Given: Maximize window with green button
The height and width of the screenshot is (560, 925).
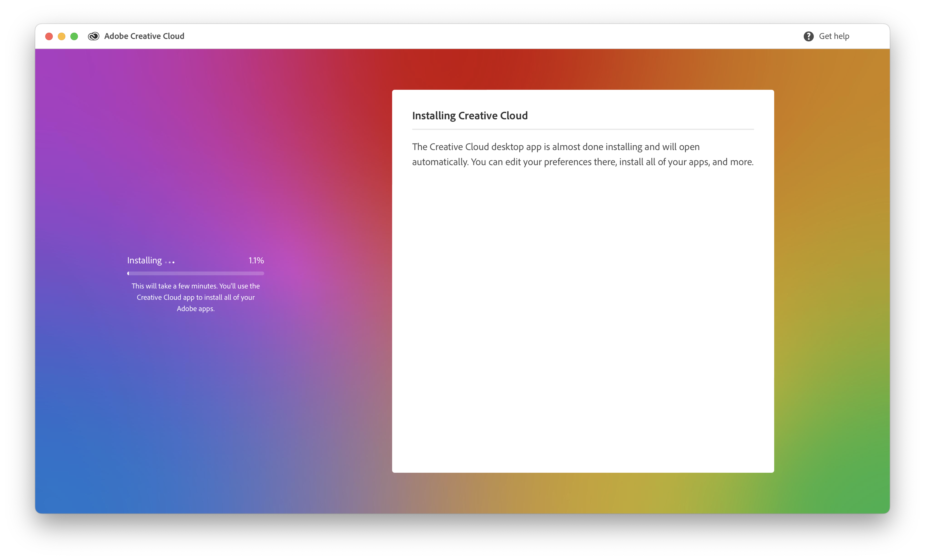Looking at the screenshot, I should point(74,36).
